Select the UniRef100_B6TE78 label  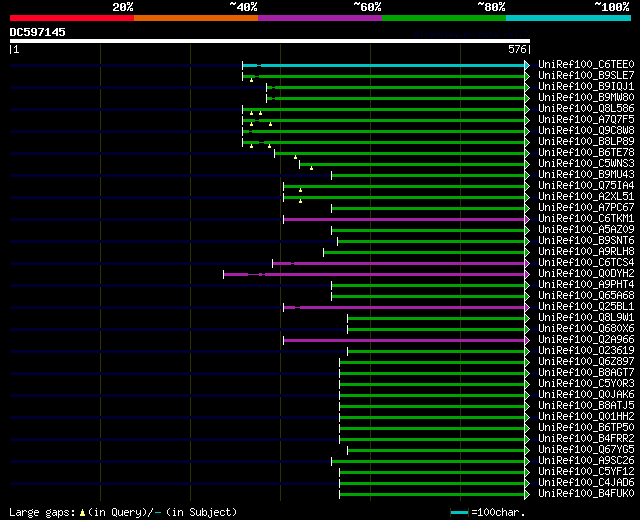[x=586, y=153]
